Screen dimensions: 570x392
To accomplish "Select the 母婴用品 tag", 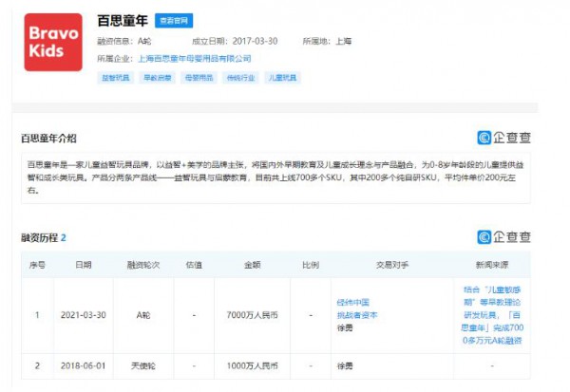I will point(199,78).
